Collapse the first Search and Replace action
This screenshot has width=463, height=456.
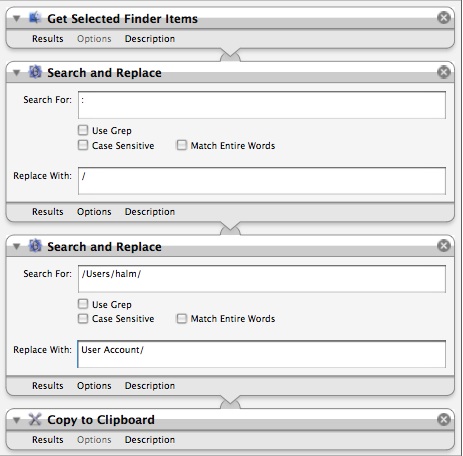pos(16,72)
